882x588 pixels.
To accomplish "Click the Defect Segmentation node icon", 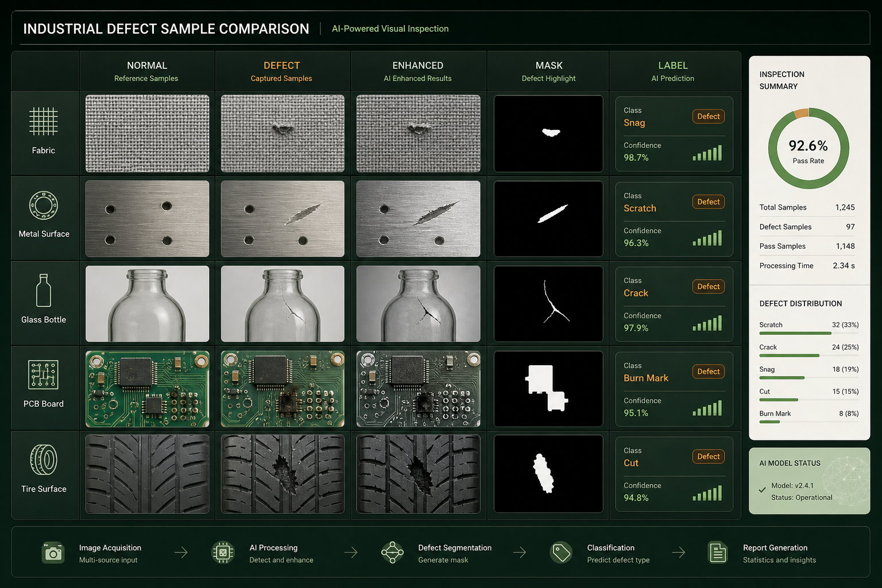I will pyautogui.click(x=392, y=552).
